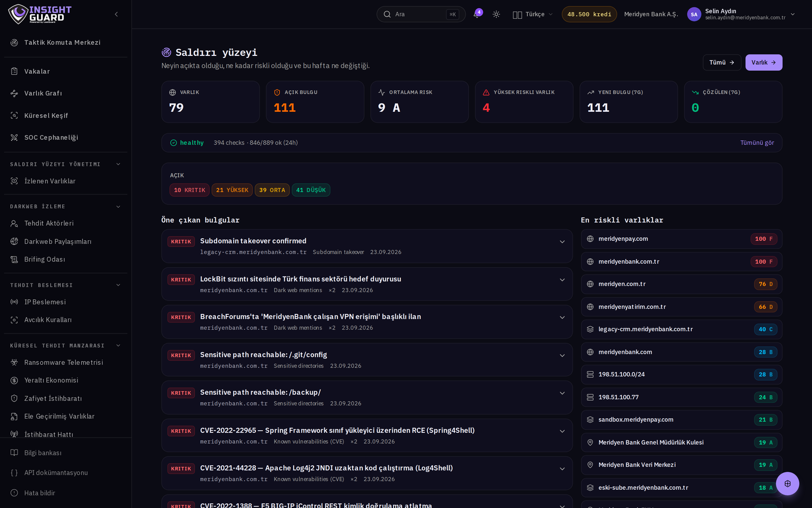Viewport: 812px width, 508px height.
Task: Collapse the Tehdit Beslemesi section
Action: coord(118,285)
